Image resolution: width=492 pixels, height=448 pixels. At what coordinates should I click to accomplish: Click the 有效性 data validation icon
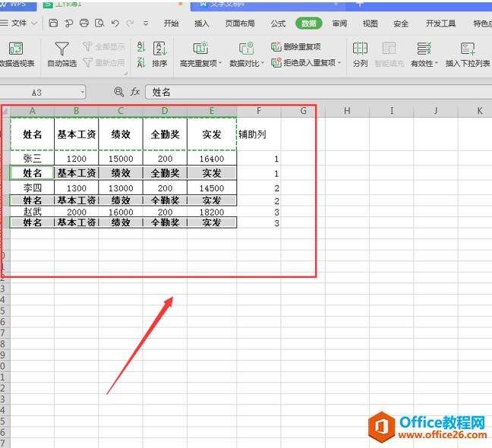tap(424, 49)
